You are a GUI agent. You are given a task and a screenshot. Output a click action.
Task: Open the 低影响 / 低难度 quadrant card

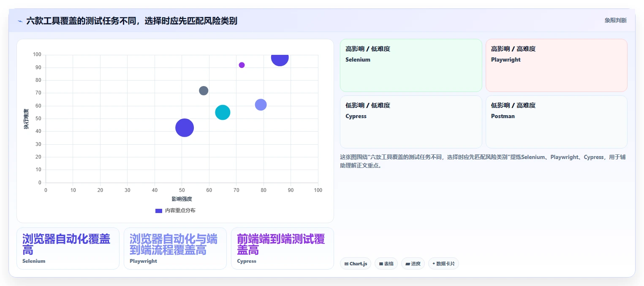pyautogui.click(x=411, y=122)
